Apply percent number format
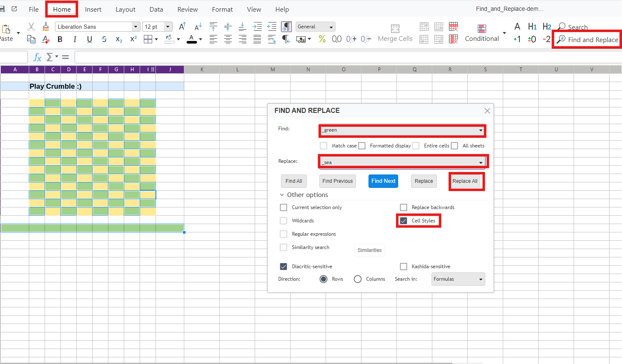This screenshot has height=364, width=622. point(322,39)
